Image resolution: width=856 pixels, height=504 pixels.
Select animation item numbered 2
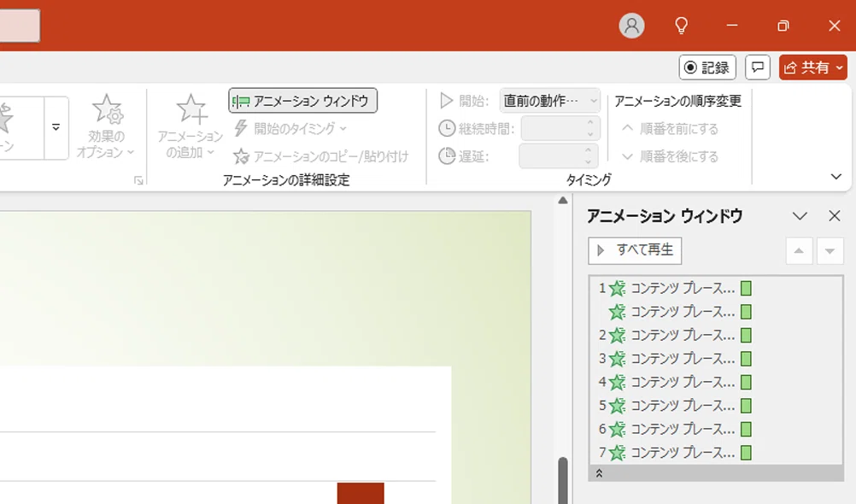[716, 335]
